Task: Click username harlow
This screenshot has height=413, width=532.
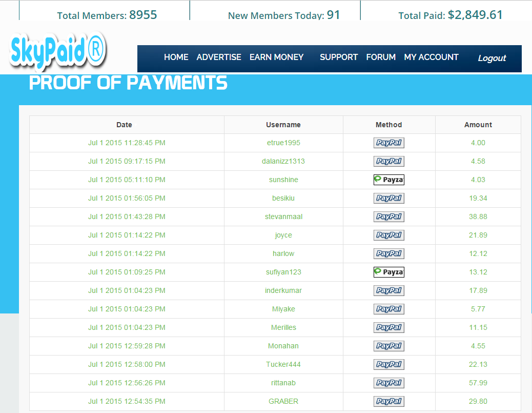Action: click(x=283, y=253)
